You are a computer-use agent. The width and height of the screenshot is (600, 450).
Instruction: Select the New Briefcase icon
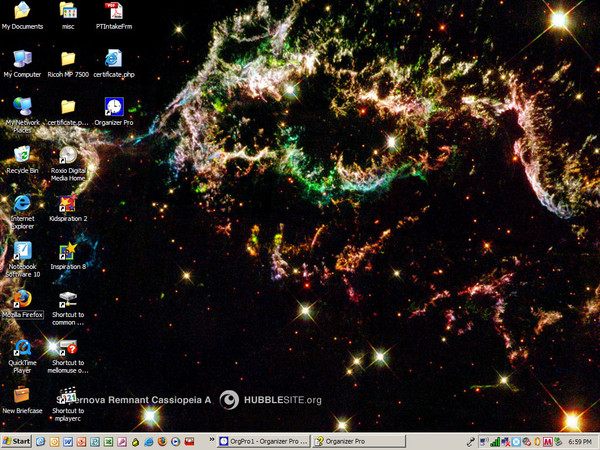tap(22, 394)
